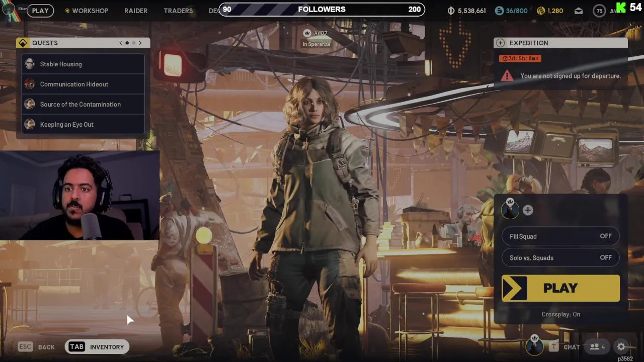
Task: Click Source of the Contamination giver portrait
Action: [30, 104]
